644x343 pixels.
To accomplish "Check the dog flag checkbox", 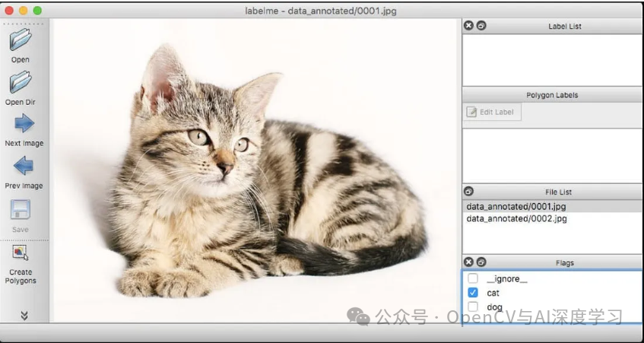I will click(473, 306).
